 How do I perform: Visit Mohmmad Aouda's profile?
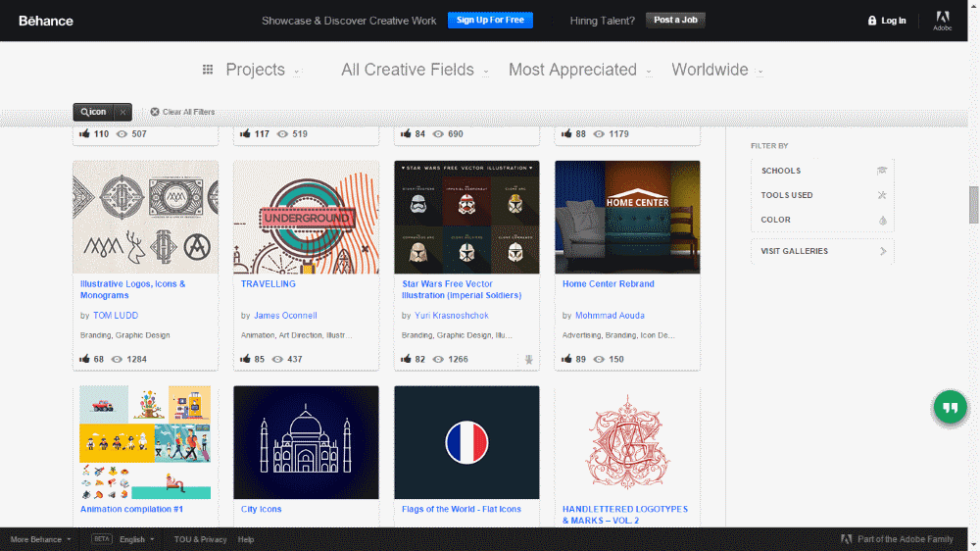coord(610,316)
